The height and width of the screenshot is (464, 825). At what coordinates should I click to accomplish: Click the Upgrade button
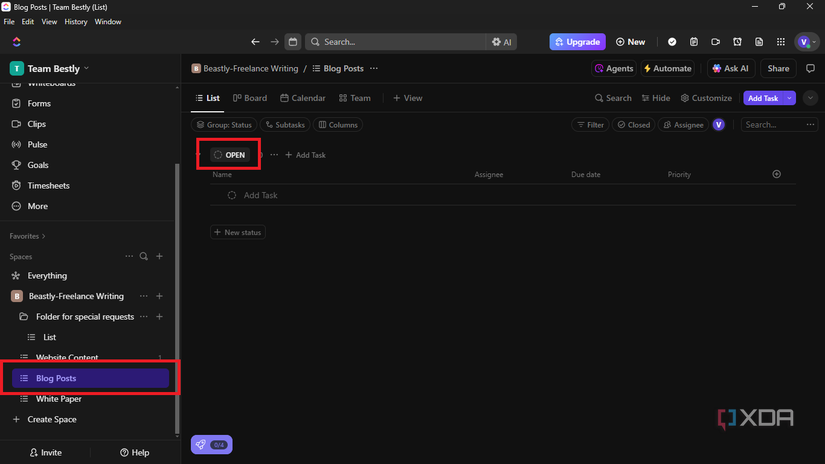(578, 42)
